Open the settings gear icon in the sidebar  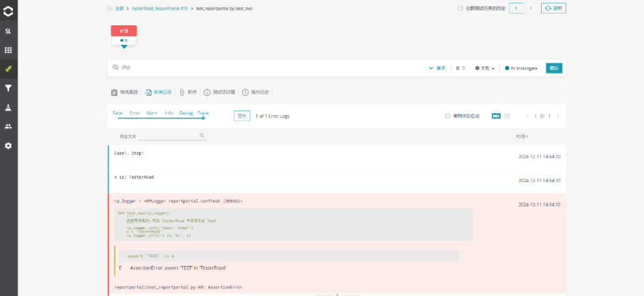[8, 146]
